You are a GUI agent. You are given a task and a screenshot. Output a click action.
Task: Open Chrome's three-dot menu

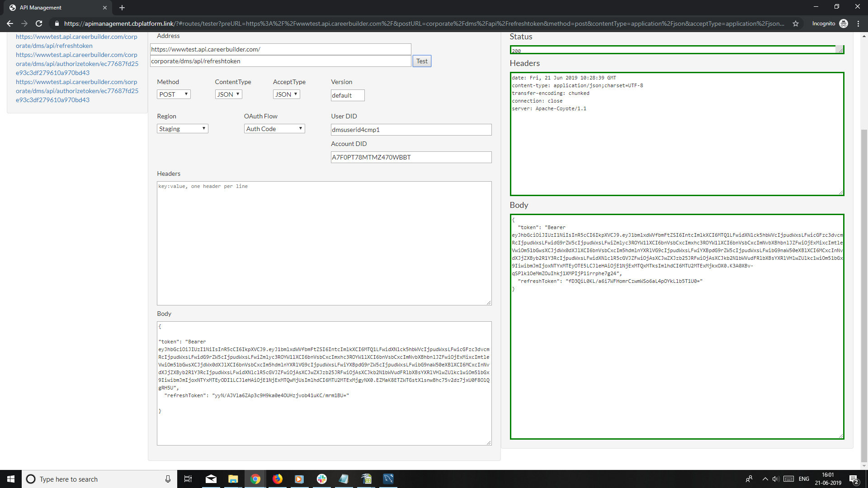(x=858, y=23)
